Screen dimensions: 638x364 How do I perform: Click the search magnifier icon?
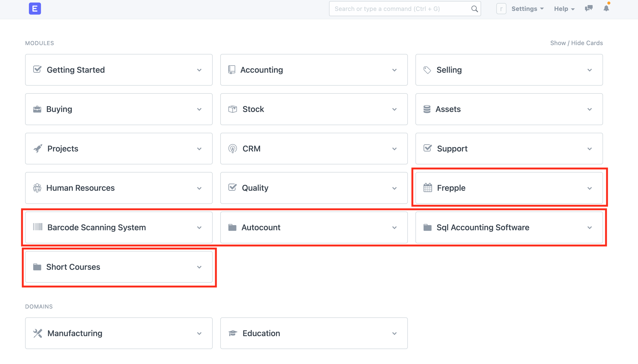click(x=474, y=9)
